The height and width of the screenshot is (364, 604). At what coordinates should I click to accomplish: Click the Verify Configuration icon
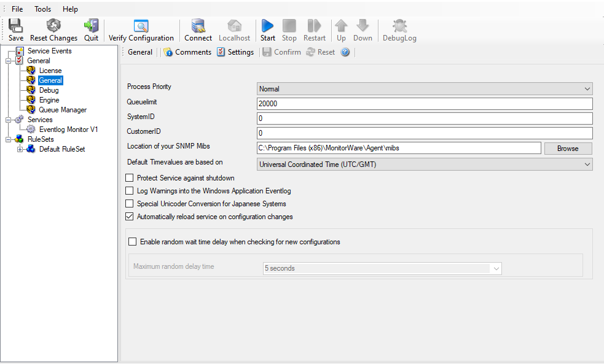coord(141,26)
